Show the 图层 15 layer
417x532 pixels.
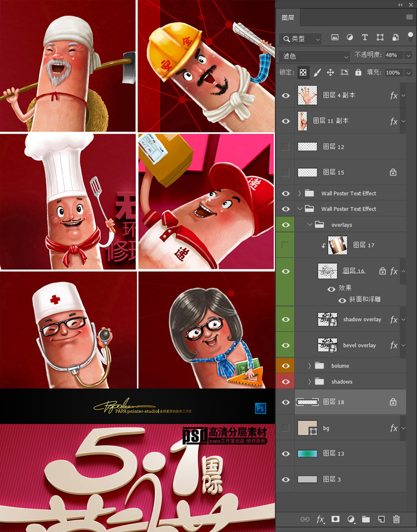coord(285,172)
